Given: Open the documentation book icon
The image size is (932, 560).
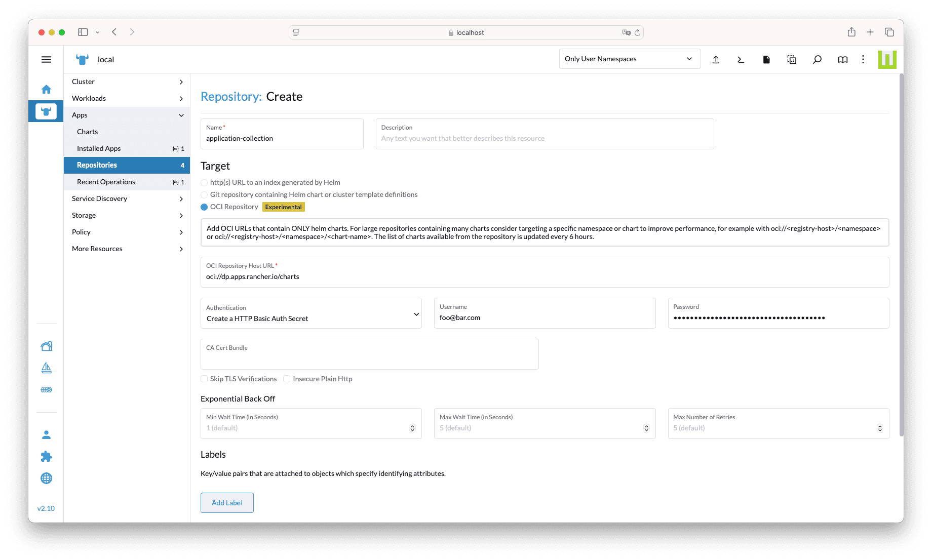Looking at the screenshot, I should [x=842, y=59].
